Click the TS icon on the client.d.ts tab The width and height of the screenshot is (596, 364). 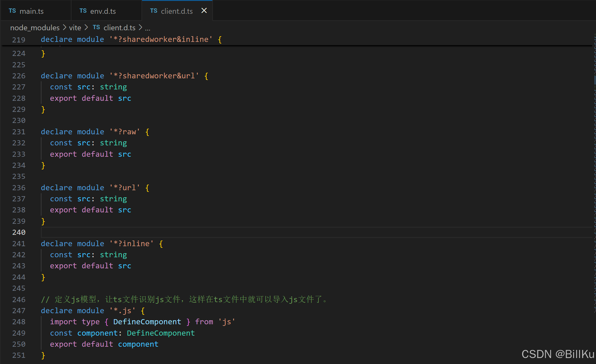coord(153,11)
